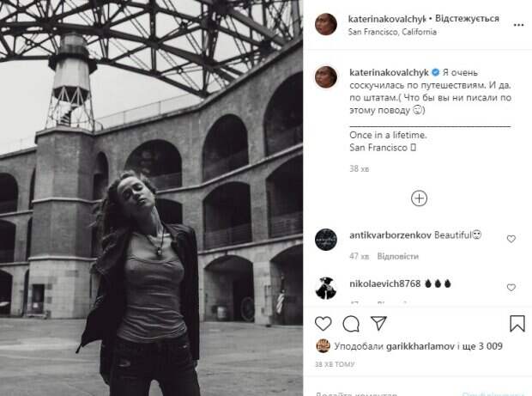The width and height of the screenshot is (532, 396).
Task: Like antikvarborzenkov's comment
Action: pos(511,239)
